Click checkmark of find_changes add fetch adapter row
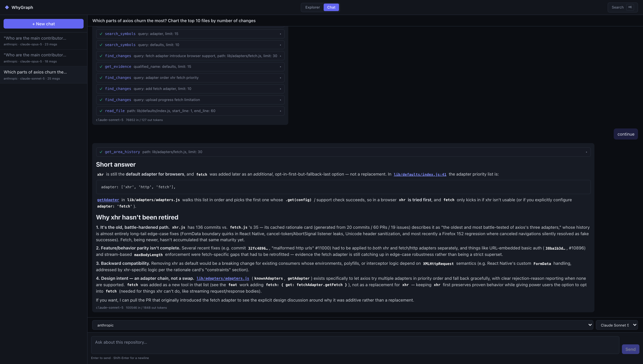Viewport: 643px width, 364px height. (x=101, y=89)
